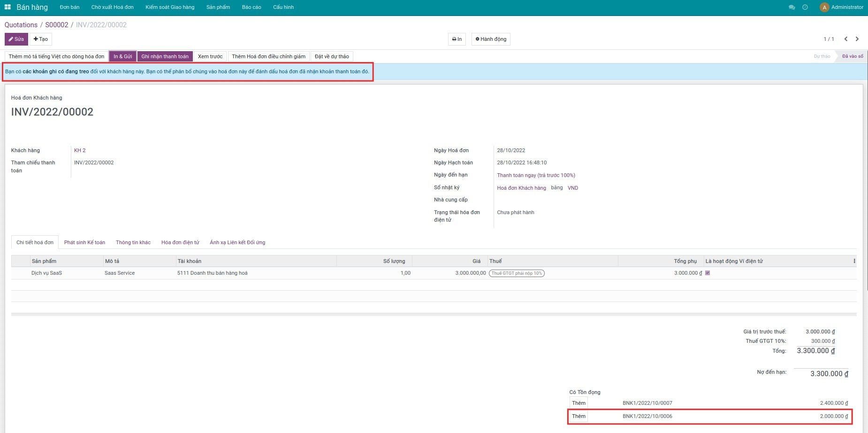Switch to the Hóa đơn điện tử tab
Viewport: 868px width, 433px height.
[180, 242]
